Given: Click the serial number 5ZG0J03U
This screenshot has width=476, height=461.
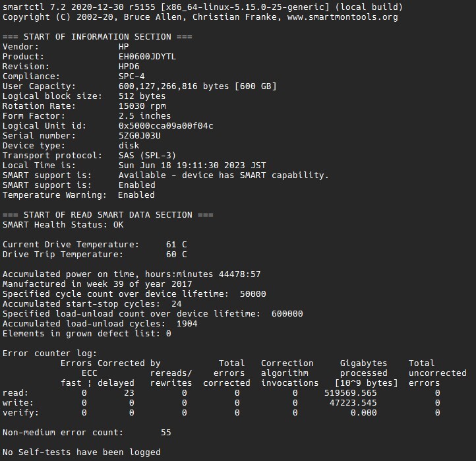Looking at the screenshot, I should 140,136.
